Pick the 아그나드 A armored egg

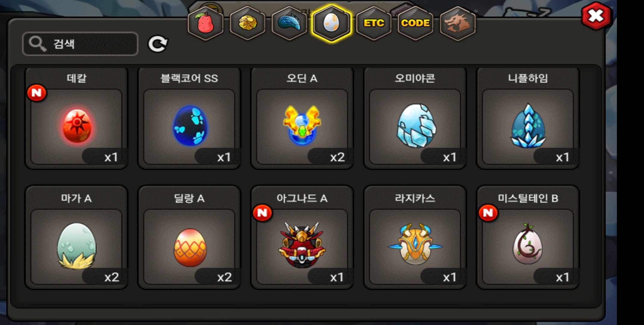coord(302,238)
